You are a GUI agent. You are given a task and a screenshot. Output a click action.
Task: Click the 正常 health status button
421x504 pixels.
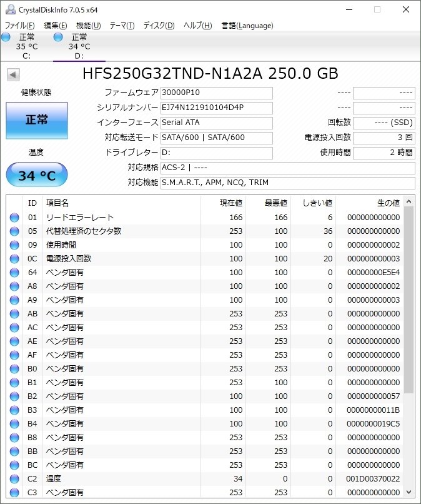[x=36, y=120]
